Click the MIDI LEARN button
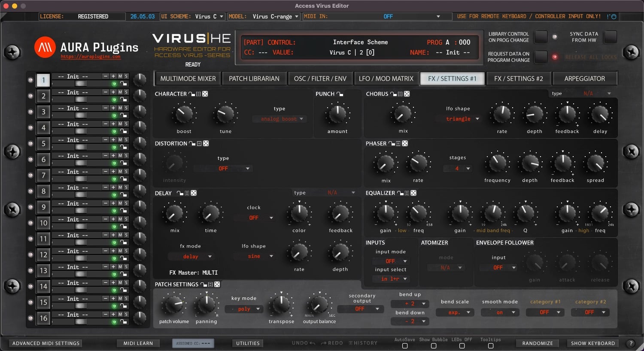This screenshot has height=351, width=644. 138,343
